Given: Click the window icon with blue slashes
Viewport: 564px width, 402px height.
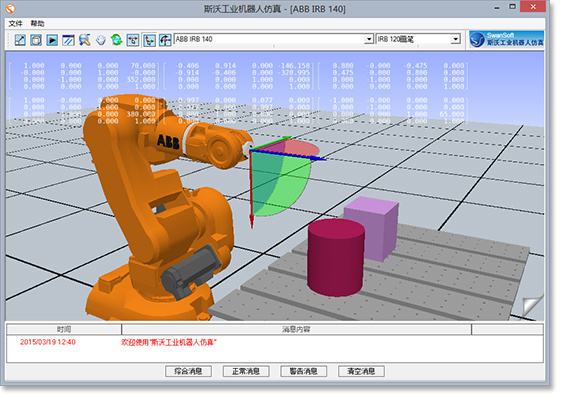Looking at the screenshot, I should 68,40.
